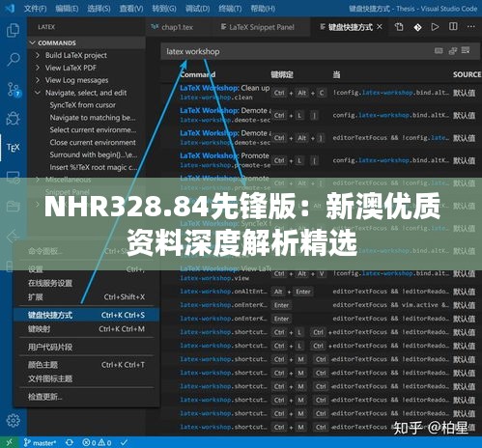482x448 pixels.
Task: Open the 转到(G) menu
Action: click(164, 9)
